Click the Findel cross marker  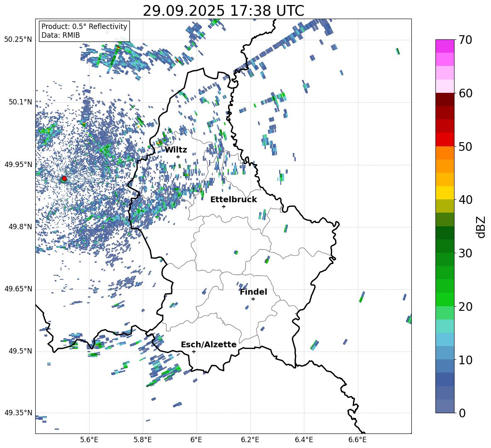(x=253, y=299)
